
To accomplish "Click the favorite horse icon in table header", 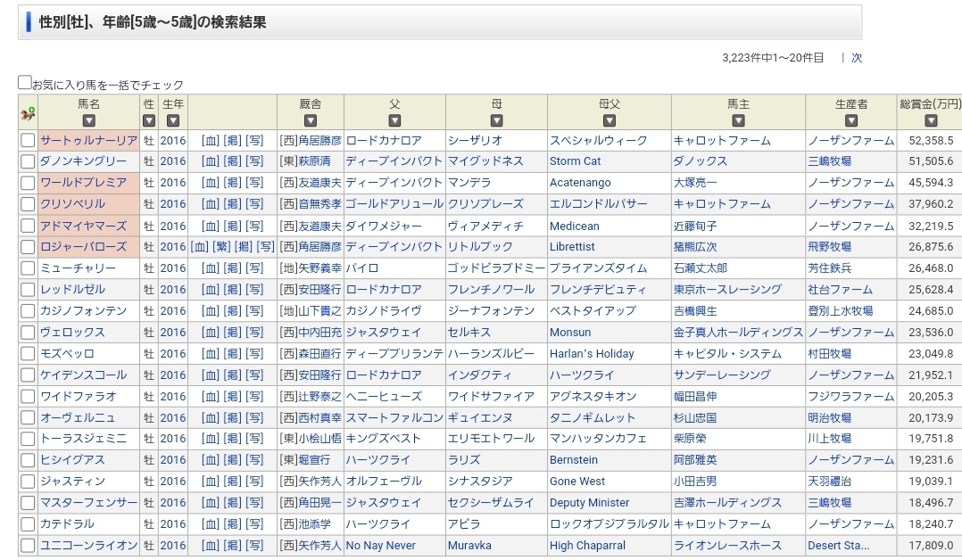I will [x=28, y=113].
